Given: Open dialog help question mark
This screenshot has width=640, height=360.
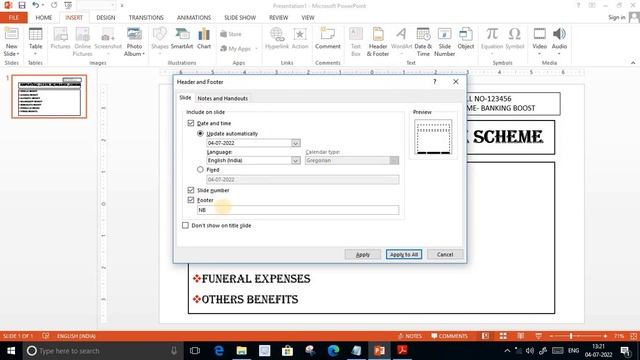Looking at the screenshot, I should click(435, 82).
